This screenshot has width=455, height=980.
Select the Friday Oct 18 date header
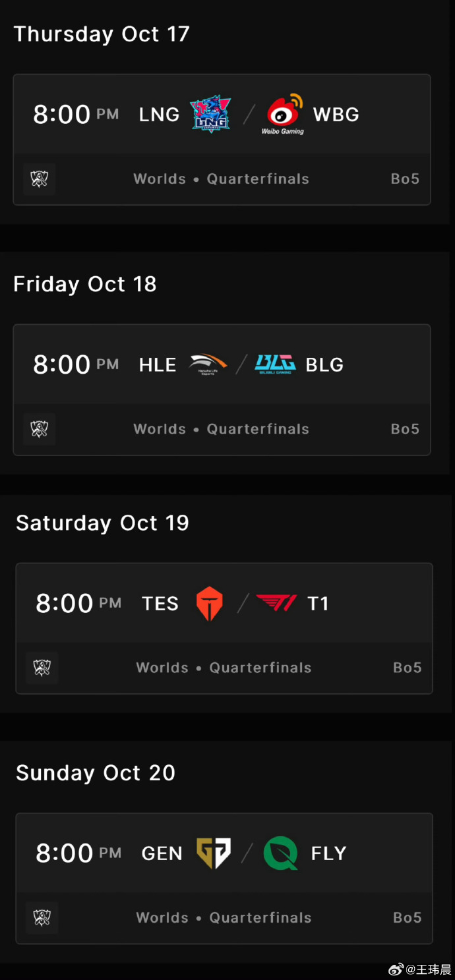click(x=85, y=284)
